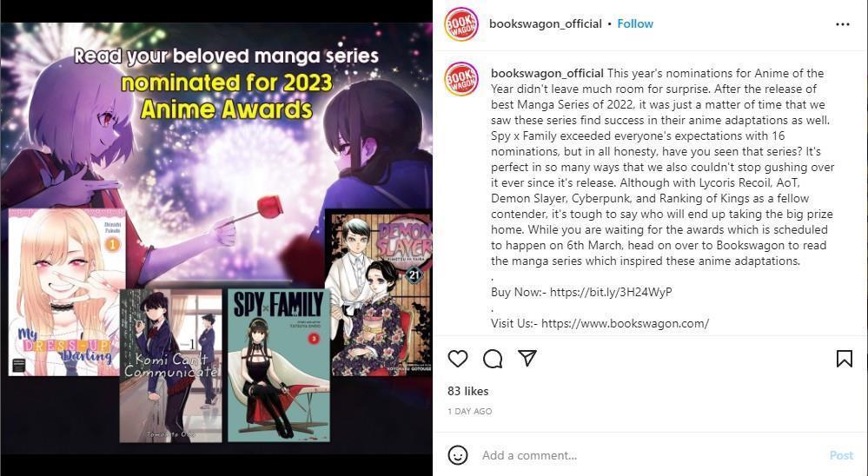
Task: Click the Komi Can't Communicate cover
Action: 170,366
